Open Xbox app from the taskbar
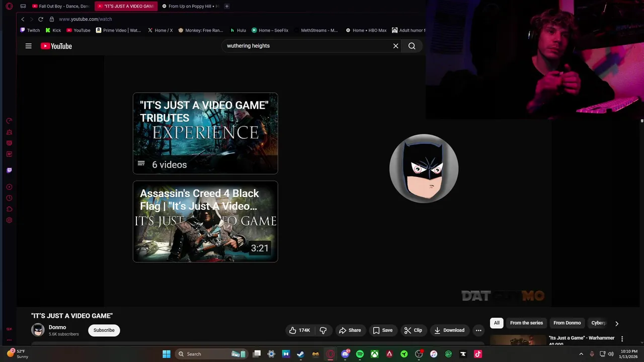644x362 pixels. (374, 354)
